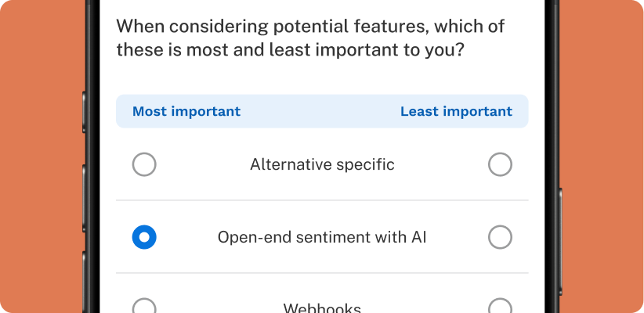Click the Least important column header
644x313 pixels.
click(456, 112)
